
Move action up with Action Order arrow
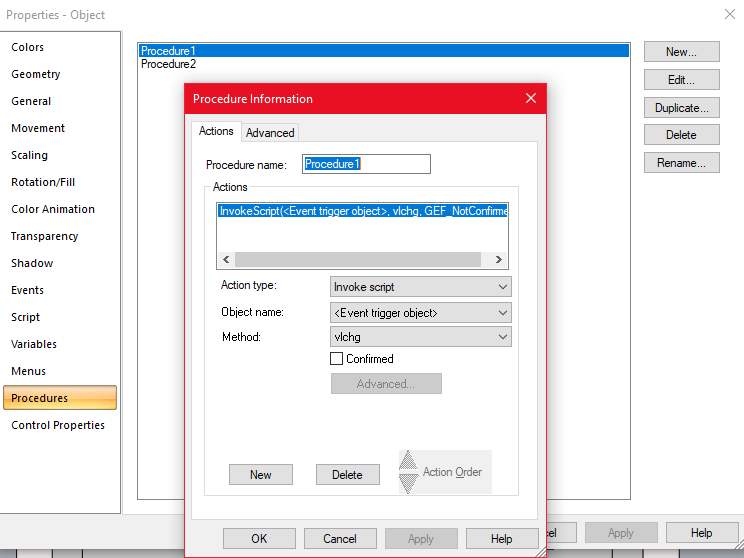click(x=408, y=460)
